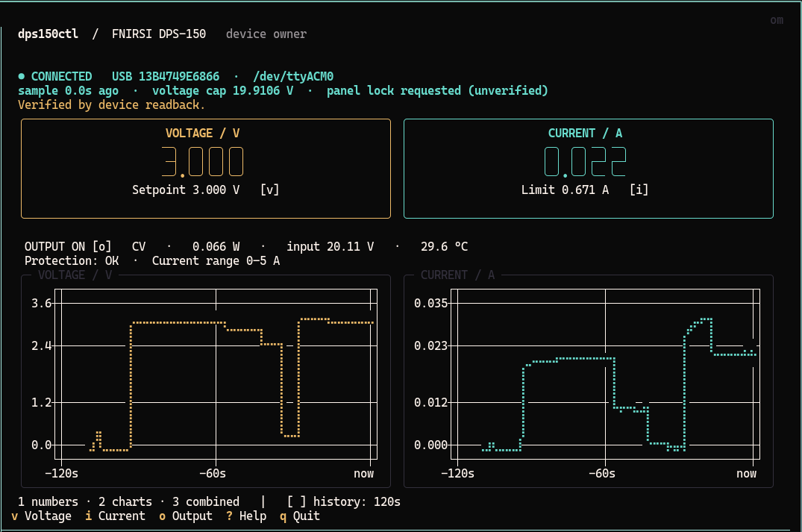Click 'voltage cap 19.9106 V' text
The image size is (802, 532).
click(x=222, y=90)
